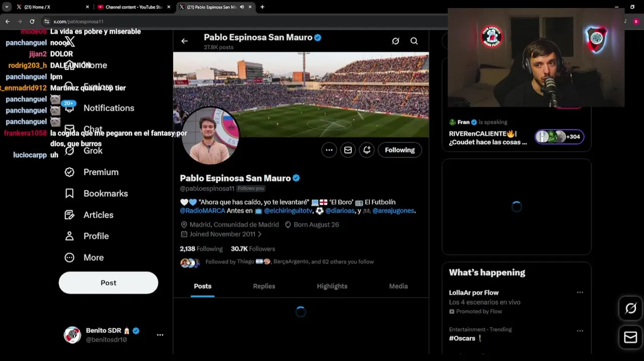The image size is (644, 361).
Task: Open Bookmarks in the sidebar
Action: pyautogui.click(x=96, y=194)
